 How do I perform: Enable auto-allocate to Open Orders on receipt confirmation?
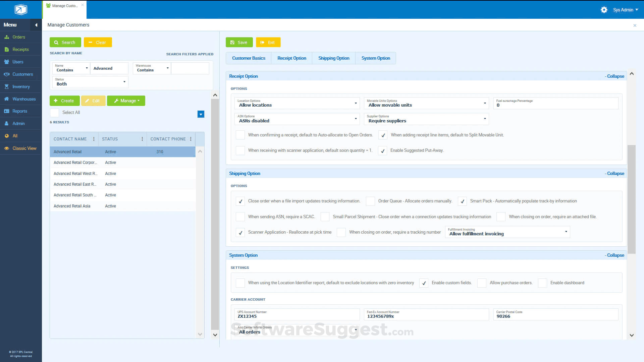[x=240, y=135]
